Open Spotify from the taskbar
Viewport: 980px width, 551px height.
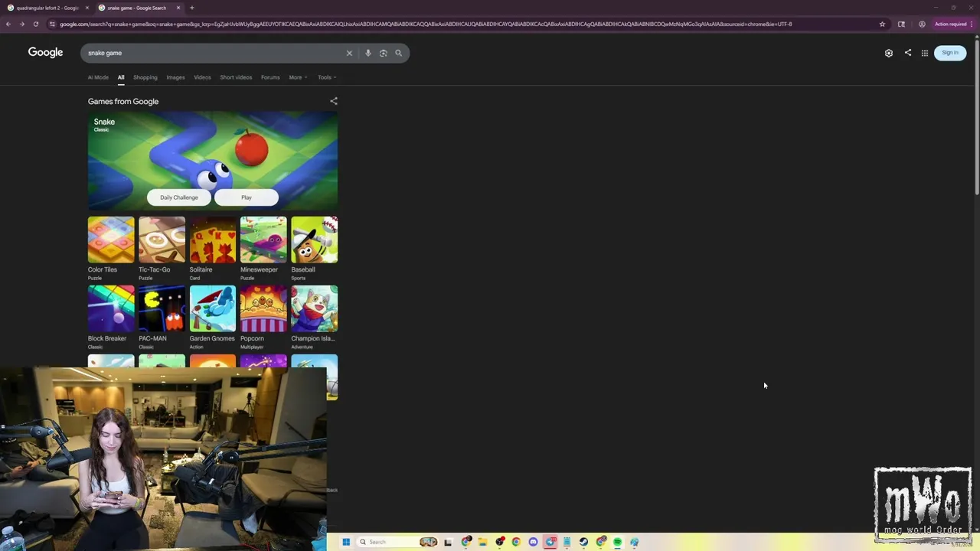coord(618,542)
